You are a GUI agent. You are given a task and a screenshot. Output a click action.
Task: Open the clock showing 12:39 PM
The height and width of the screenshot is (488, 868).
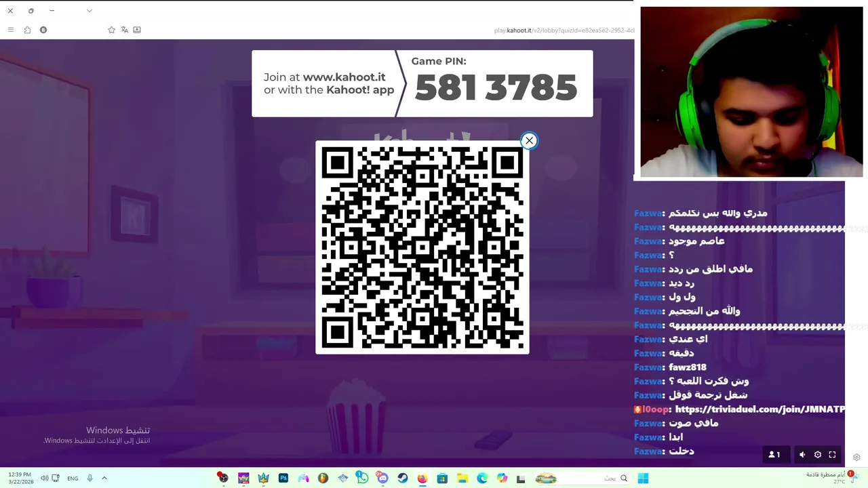coord(20,478)
